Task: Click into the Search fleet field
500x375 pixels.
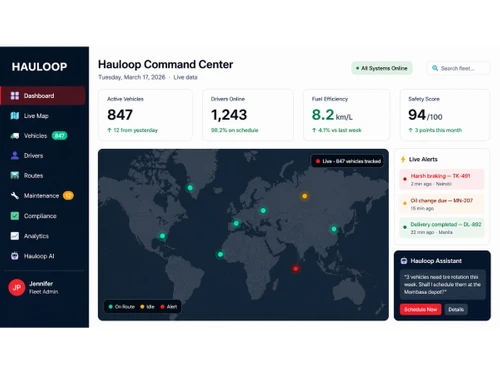Action: (x=458, y=68)
